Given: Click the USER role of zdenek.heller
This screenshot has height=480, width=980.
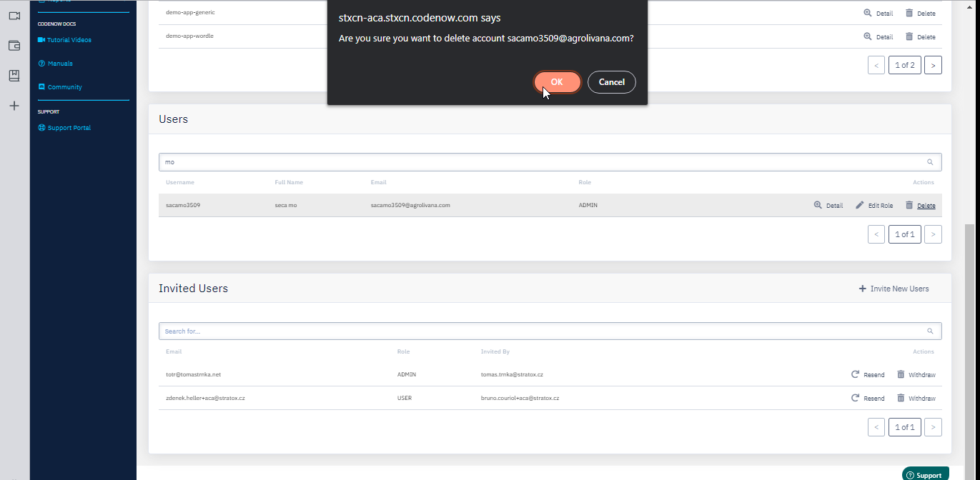Looking at the screenshot, I should pos(405,398).
